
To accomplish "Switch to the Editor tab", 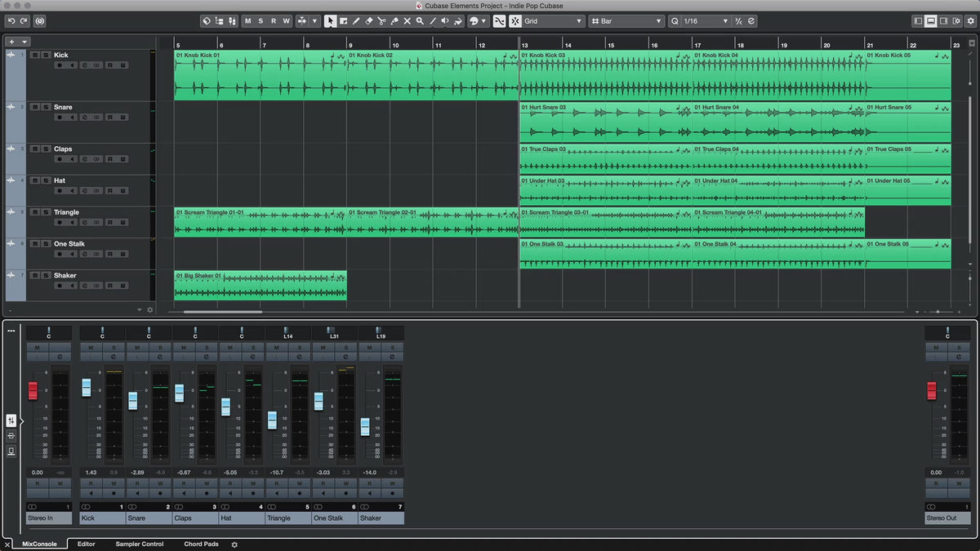I will (x=86, y=544).
